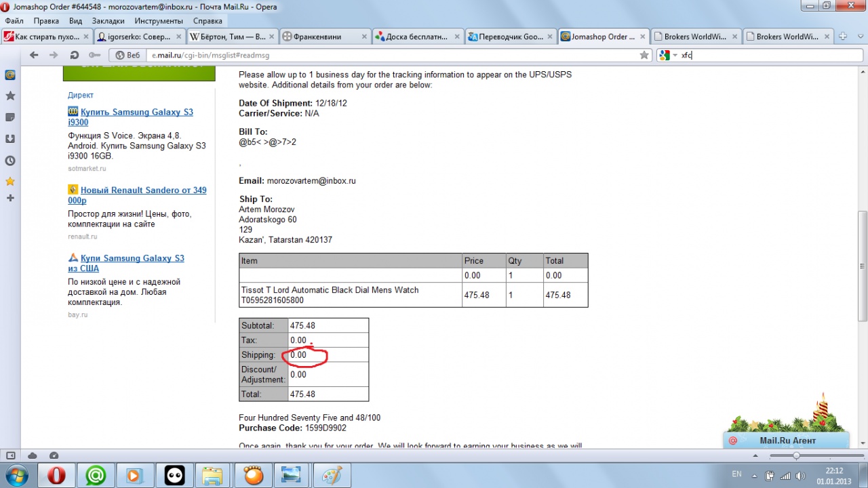Open the Файл menu
The image size is (868, 488).
point(14,21)
